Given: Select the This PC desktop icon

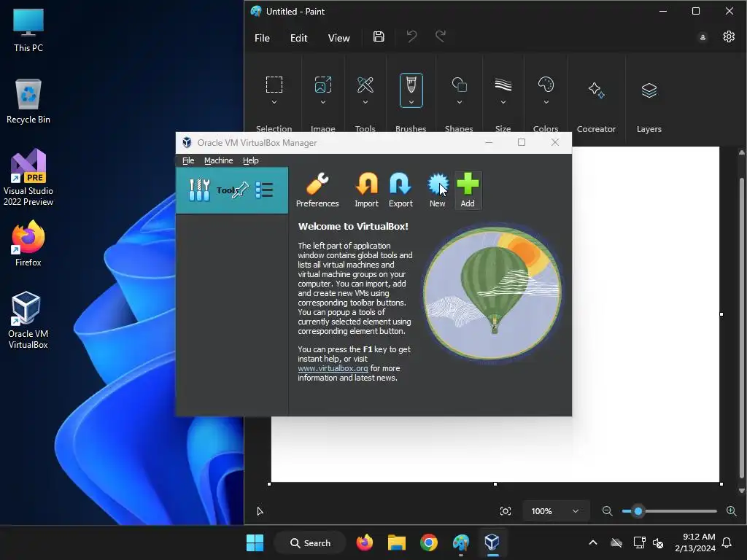Looking at the screenshot, I should (x=28, y=29).
